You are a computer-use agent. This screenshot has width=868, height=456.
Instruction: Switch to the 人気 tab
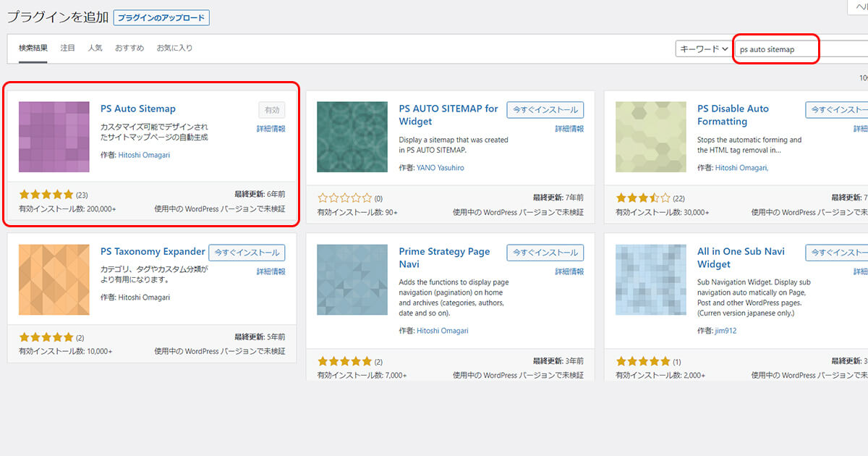(x=95, y=48)
